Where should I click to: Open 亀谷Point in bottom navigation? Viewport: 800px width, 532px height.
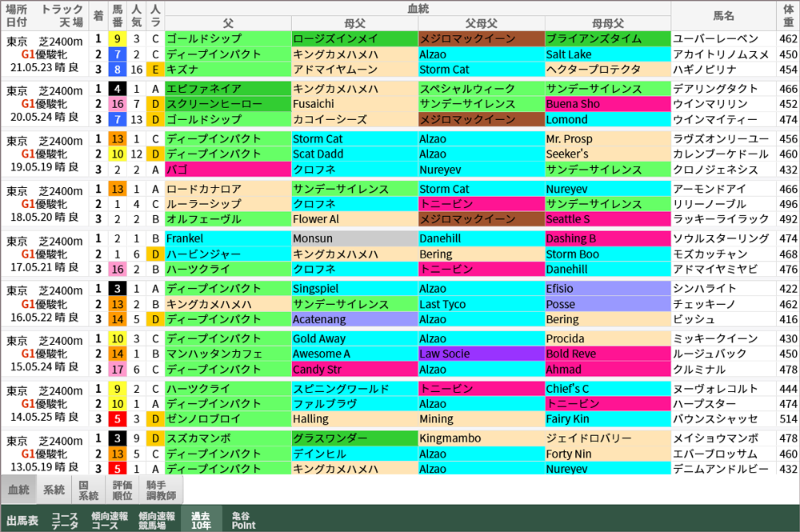243,520
